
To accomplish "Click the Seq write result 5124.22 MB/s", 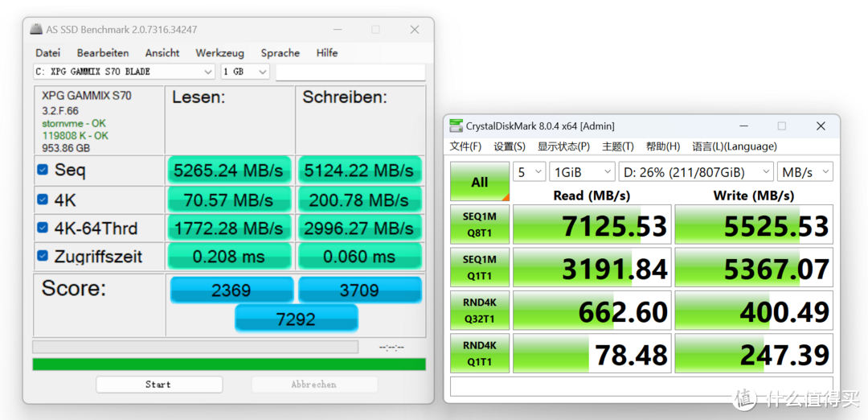I will click(360, 170).
